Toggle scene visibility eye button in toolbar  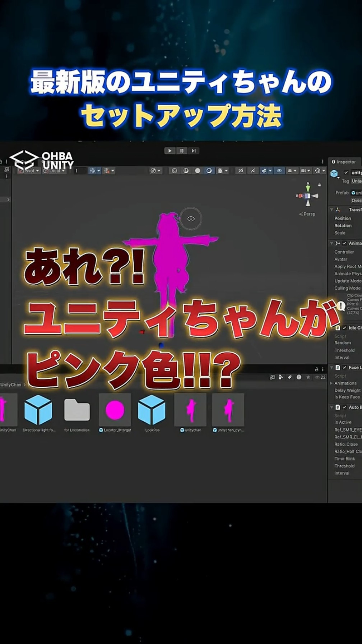(x=279, y=171)
